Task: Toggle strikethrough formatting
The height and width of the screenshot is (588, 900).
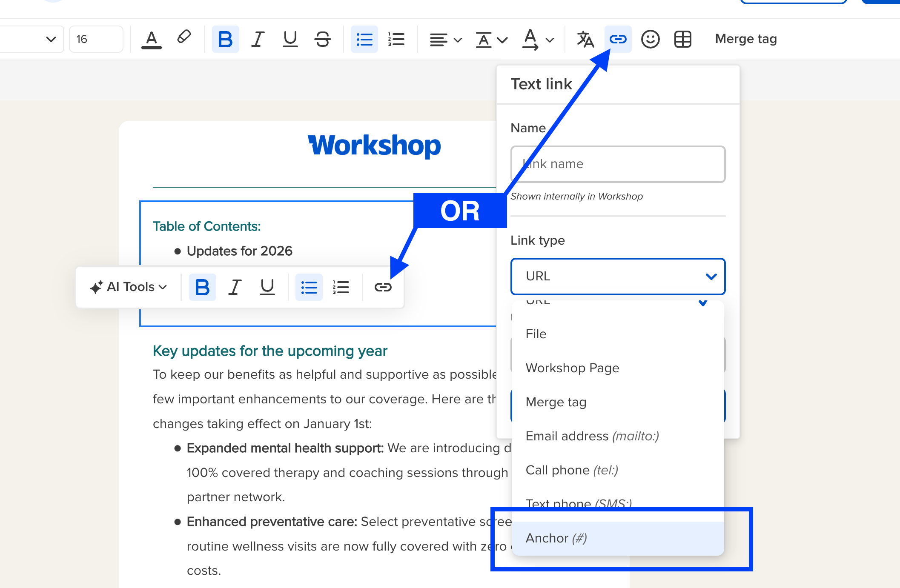Action: [322, 39]
